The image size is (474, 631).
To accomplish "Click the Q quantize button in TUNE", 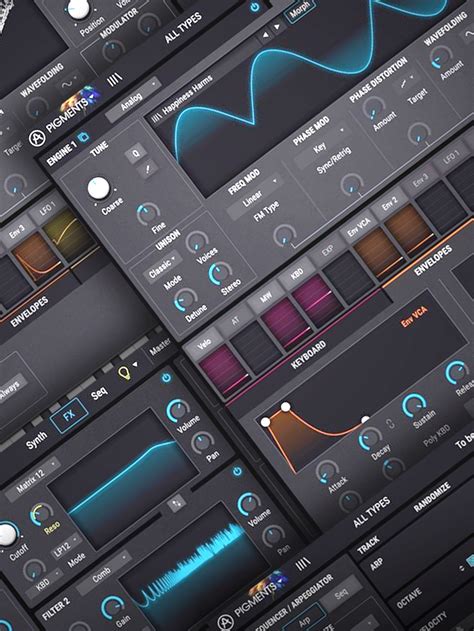I will pyautogui.click(x=136, y=153).
